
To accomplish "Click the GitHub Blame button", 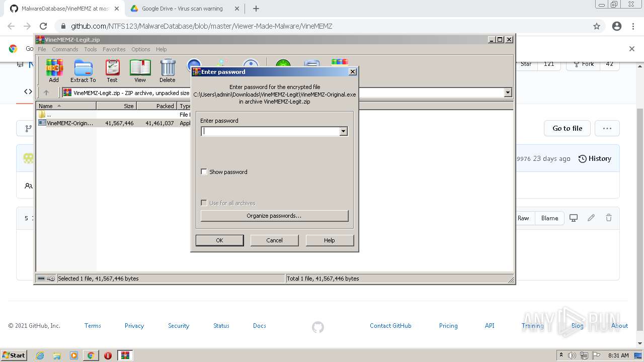I will click(549, 218).
